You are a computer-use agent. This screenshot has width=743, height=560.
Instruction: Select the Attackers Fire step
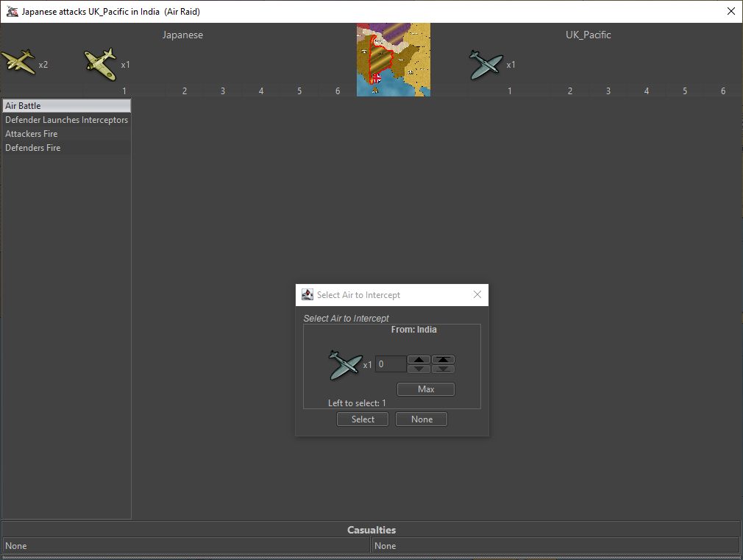pos(66,134)
